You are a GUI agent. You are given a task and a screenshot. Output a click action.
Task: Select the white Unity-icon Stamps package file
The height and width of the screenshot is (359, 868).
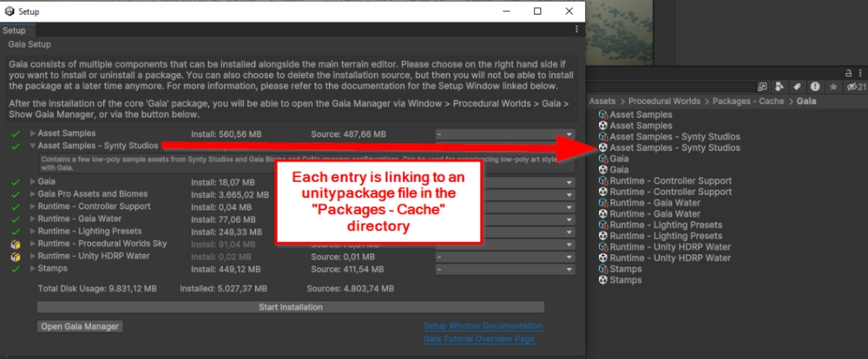coord(620,280)
